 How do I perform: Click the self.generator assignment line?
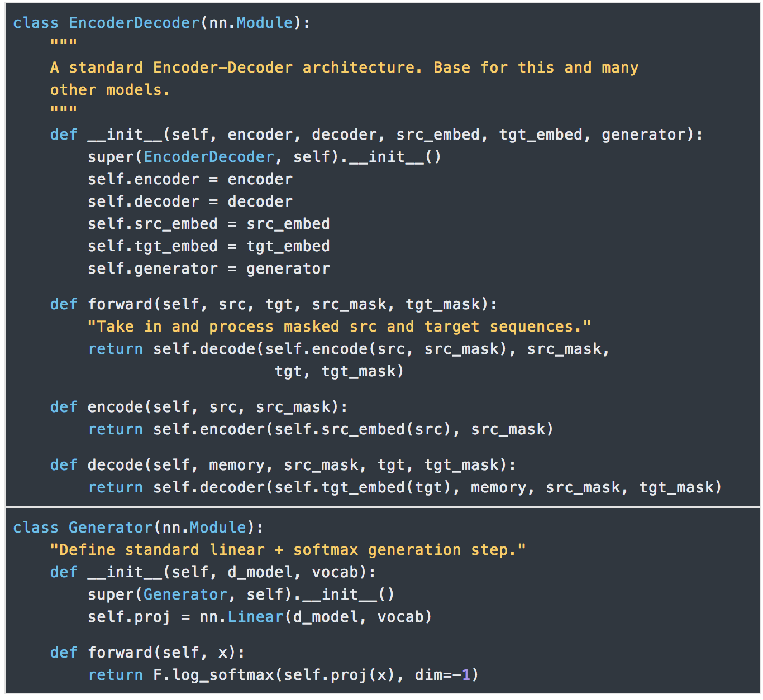coord(209,269)
